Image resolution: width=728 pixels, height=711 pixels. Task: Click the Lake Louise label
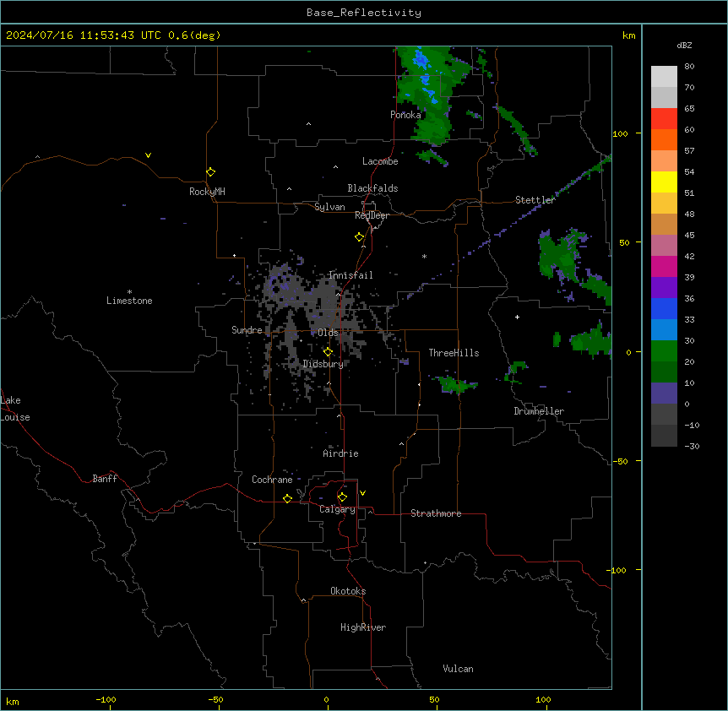pos(15,409)
